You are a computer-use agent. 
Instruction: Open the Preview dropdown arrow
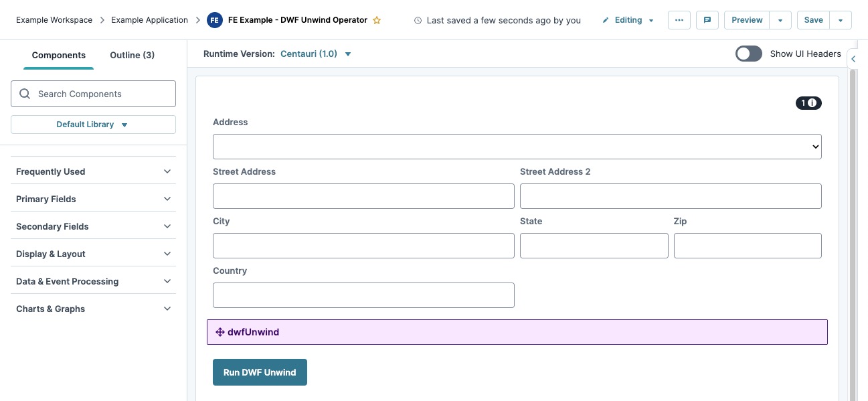780,20
